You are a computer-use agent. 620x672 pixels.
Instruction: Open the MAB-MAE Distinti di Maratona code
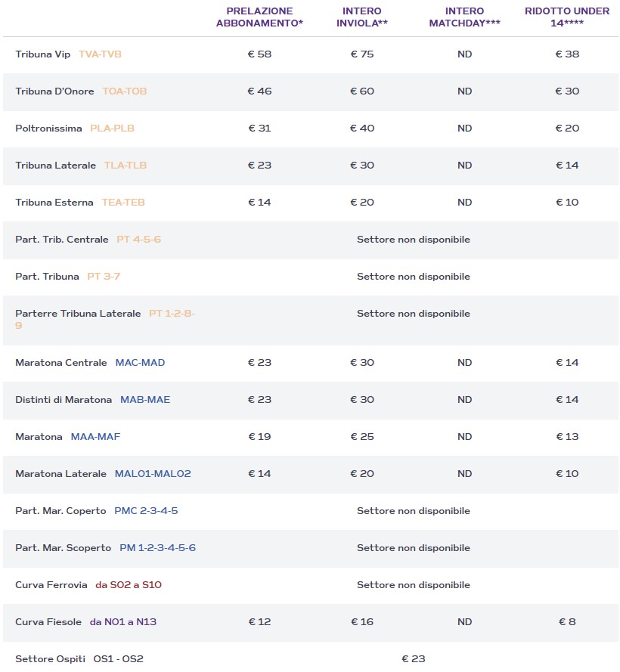[x=145, y=400]
